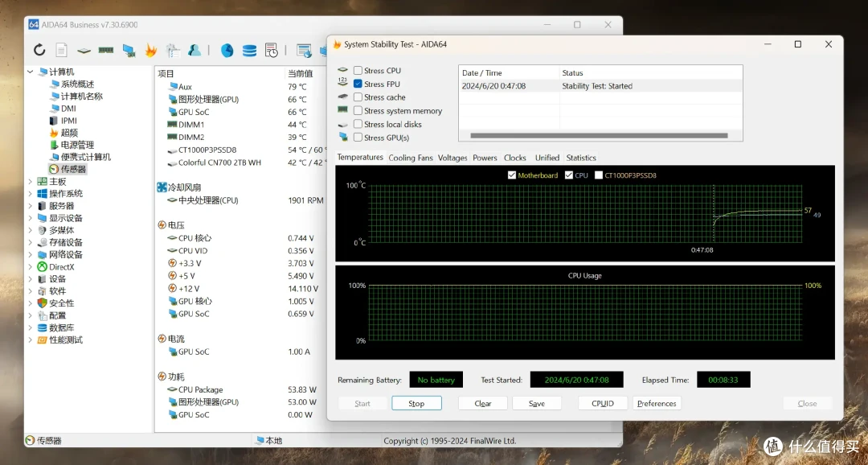Switch to Unified tab
This screenshot has height=465, width=868.
(547, 158)
